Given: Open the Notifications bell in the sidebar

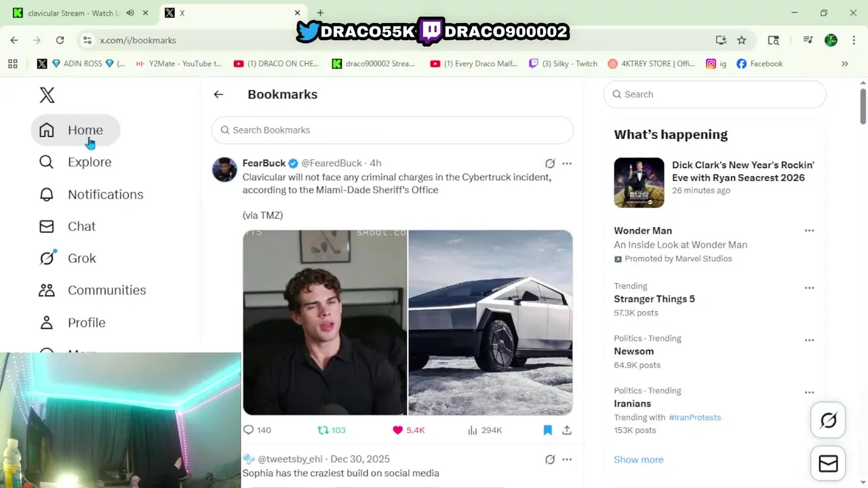Looking at the screenshot, I should point(47,195).
